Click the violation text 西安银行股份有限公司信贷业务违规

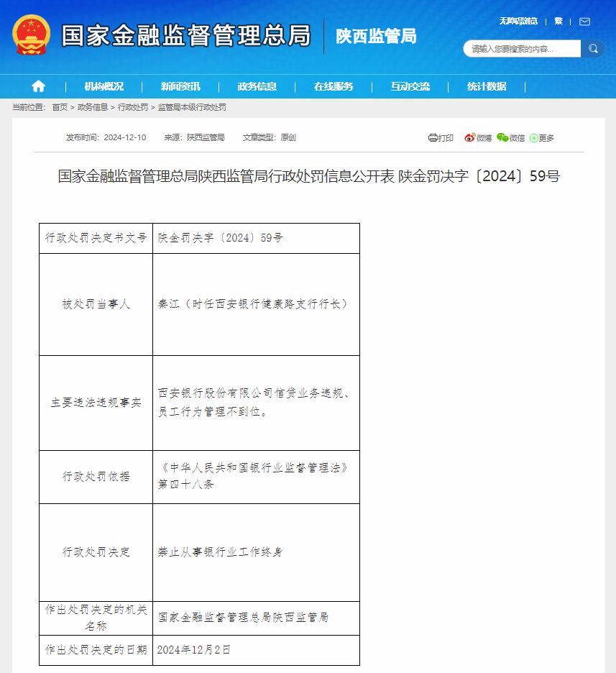pyautogui.click(x=256, y=403)
